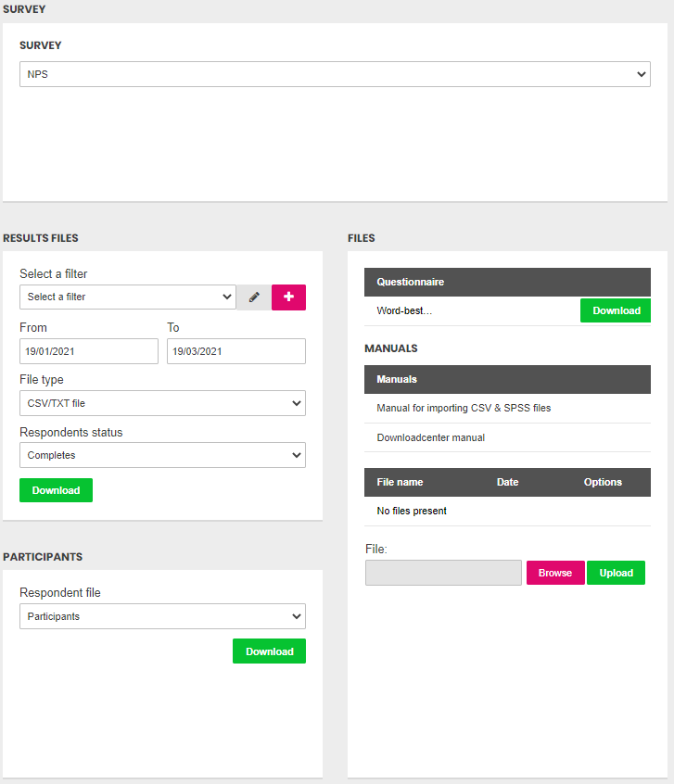Open the CSV/TXT file type dropdown

[x=162, y=403]
